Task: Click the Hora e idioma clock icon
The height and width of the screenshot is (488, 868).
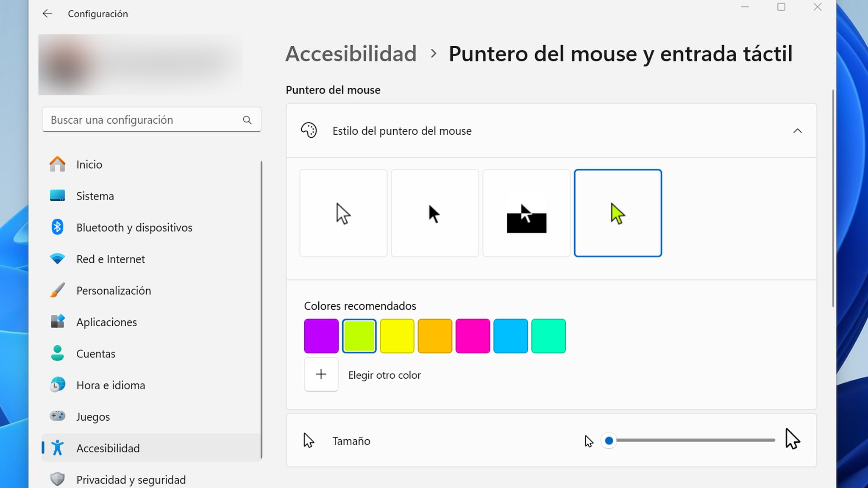Action: [58, 385]
